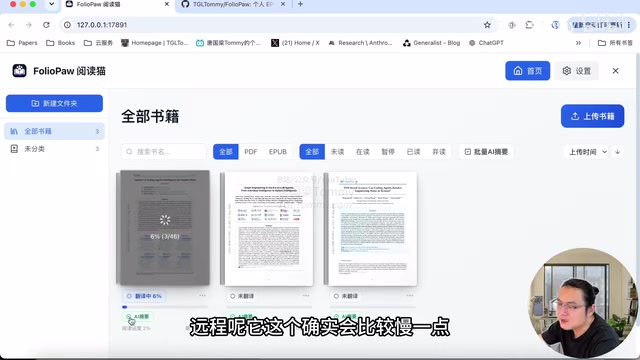Image resolution: width=640 pixels, height=360 pixels.
Task: Filter by 已读 status
Action: 413,151
